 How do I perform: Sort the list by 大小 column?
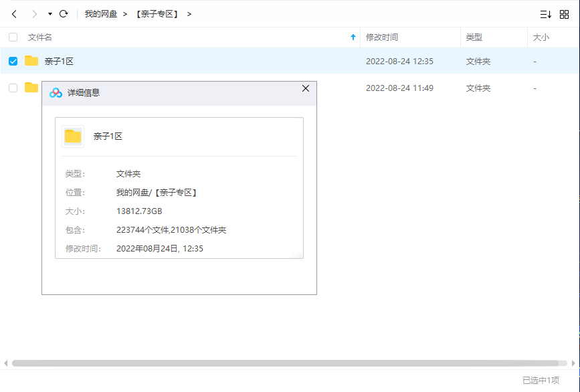point(541,37)
